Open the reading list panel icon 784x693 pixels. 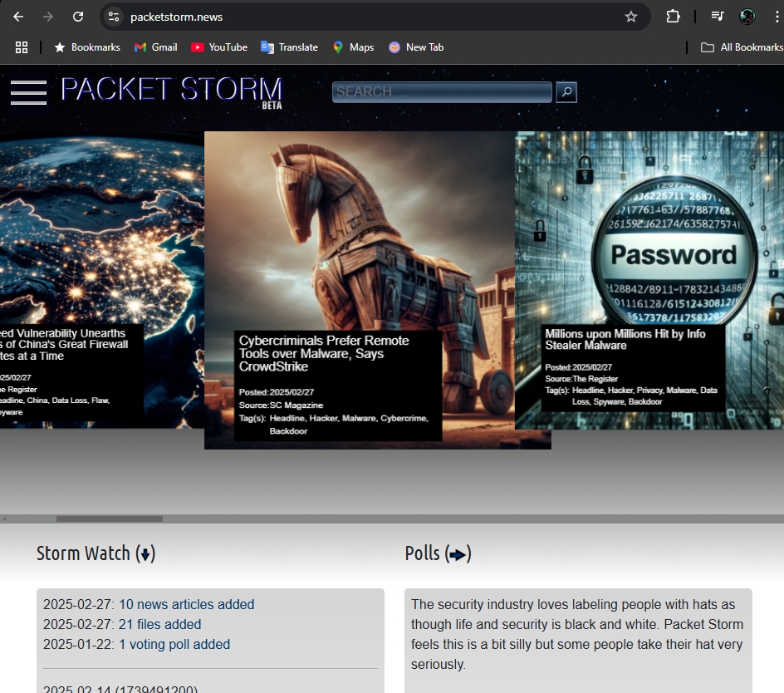tap(718, 16)
